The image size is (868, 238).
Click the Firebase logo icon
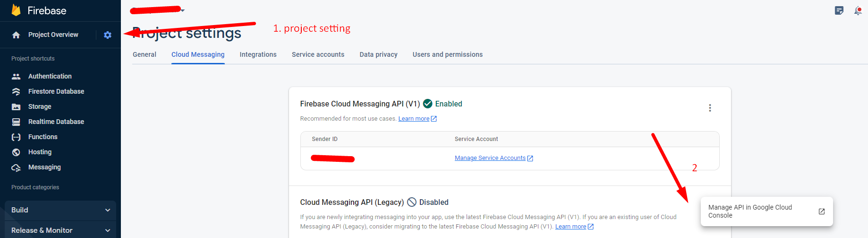(x=16, y=10)
